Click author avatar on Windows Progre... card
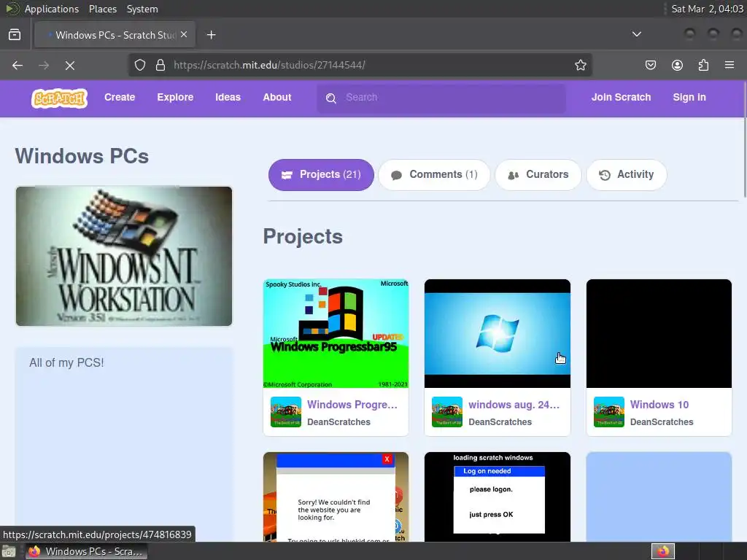The width and height of the screenshot is (747, 560). click(286, 412)
